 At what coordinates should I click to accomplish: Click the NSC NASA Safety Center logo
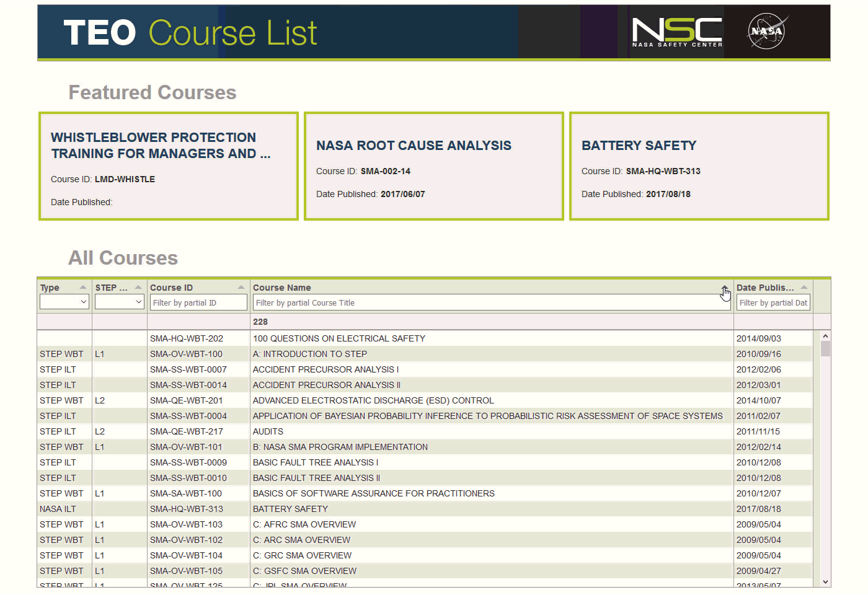coord(677,32)
